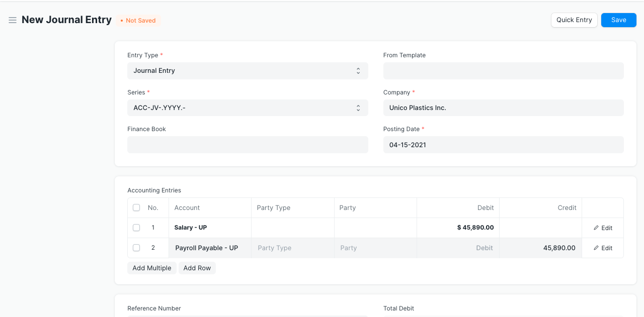Click pencil Edit icon for Salary row
Viewport: 644px width, 317px height.
[597, 228]
